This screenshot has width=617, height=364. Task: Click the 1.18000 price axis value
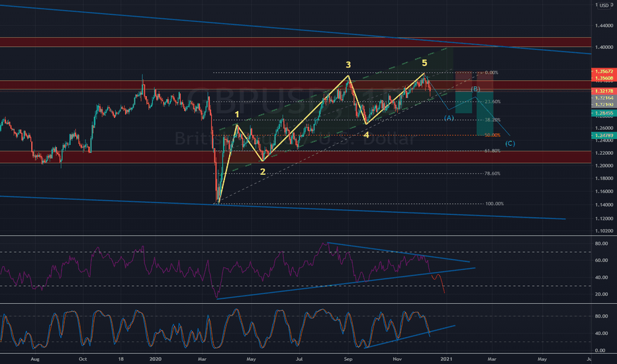click(x=604, y=179)
